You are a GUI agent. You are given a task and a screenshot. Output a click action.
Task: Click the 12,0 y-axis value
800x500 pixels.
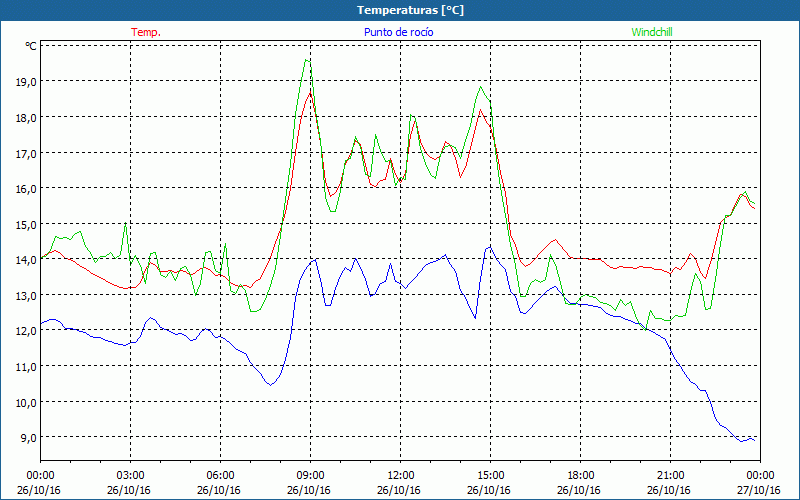point(27,331)
